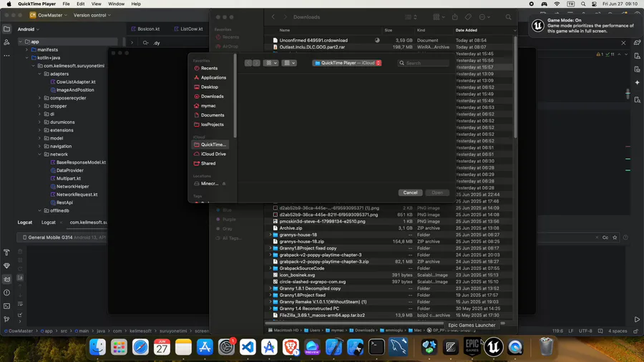Select Desktop in dialog sidebar
Image resolution: width=644 pixels, height=362 pixels.
point(210,87)
